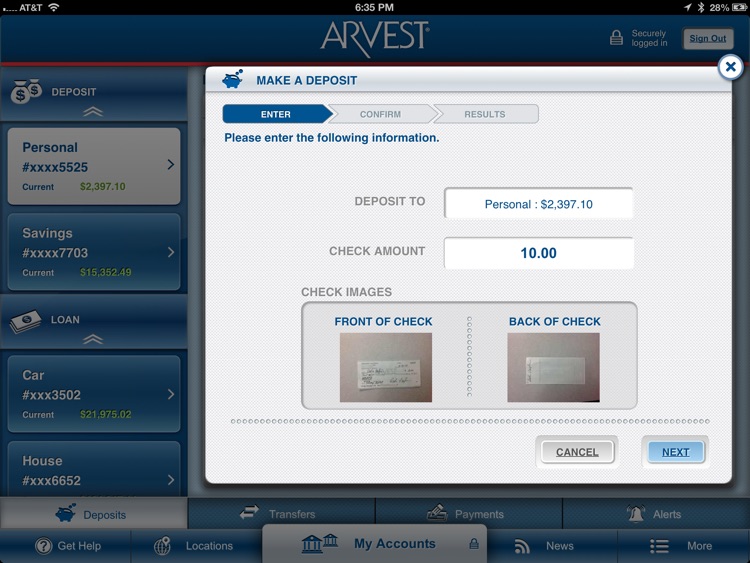
Task: Open the Locations section
Action: click(196, 546)
